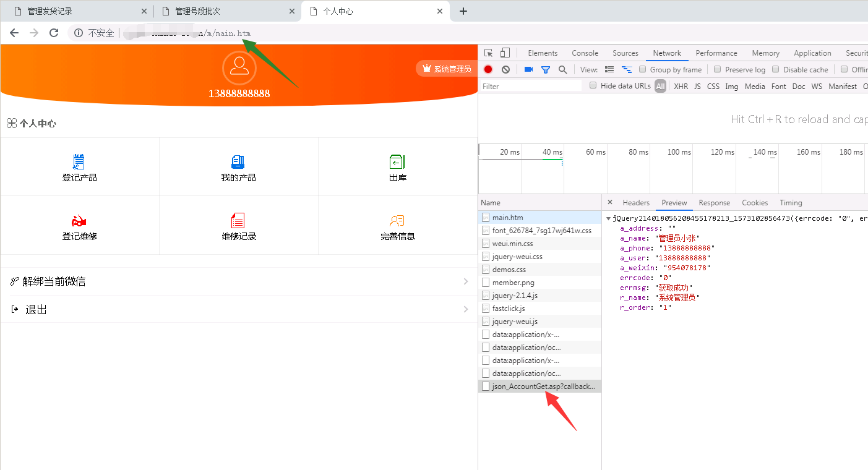This screenshot has height=470, width=868.
Task: Switch to large request rows view icon
Action: click(x=609, y=70)
